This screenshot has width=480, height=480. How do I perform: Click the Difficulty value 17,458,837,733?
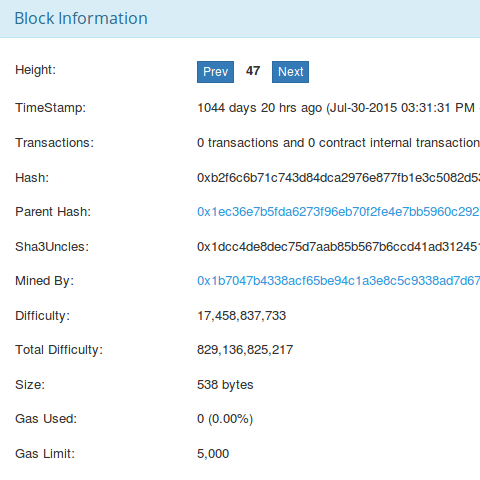click(241, 316)
